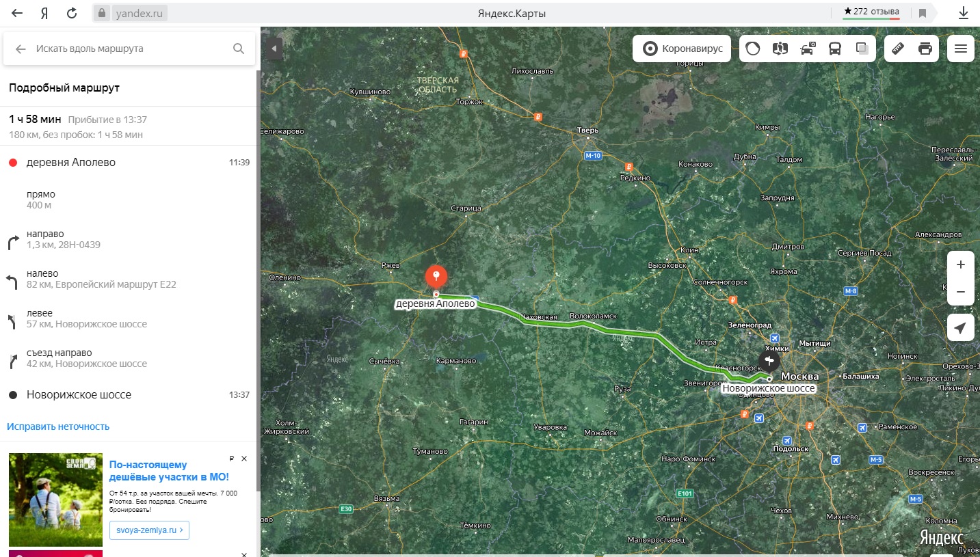Click the ad photo thumbnail
Viewport: 980px width, 557px height.
pyautogui.click(x=55, y=500)
